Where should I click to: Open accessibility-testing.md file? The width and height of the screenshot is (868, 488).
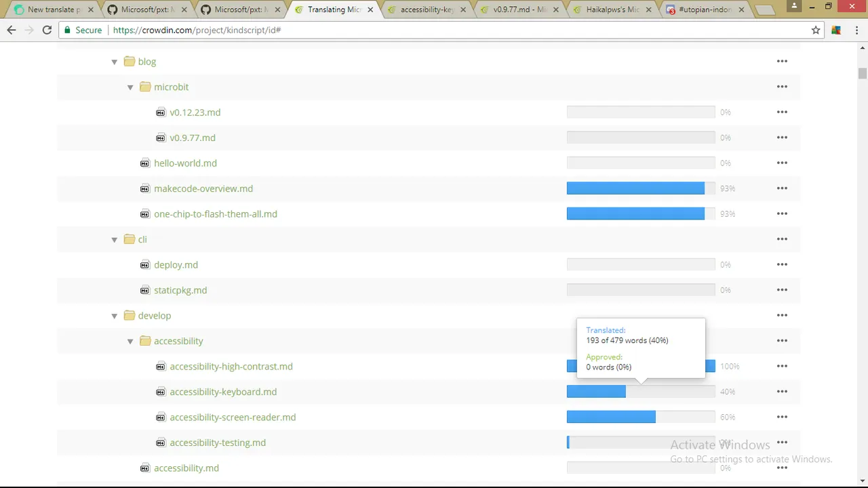point(218,443)
